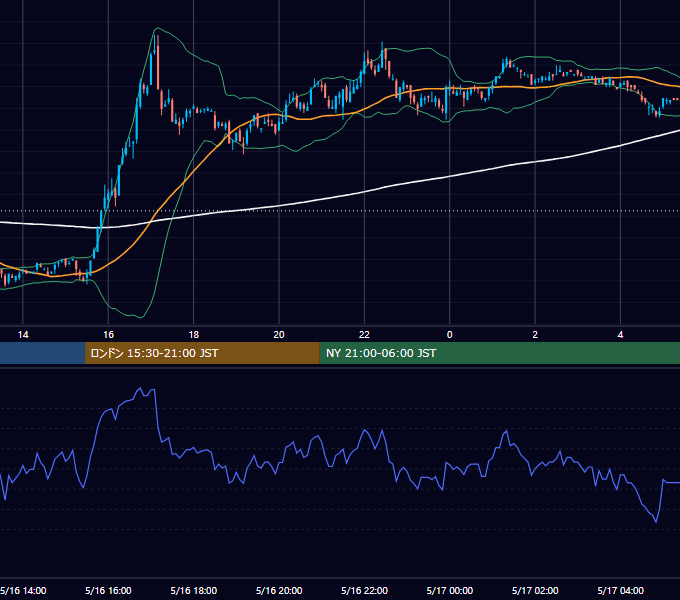Click the 5/17 04:00 label on indicator axis
680x600 pixels.
(x=621, y=590)
